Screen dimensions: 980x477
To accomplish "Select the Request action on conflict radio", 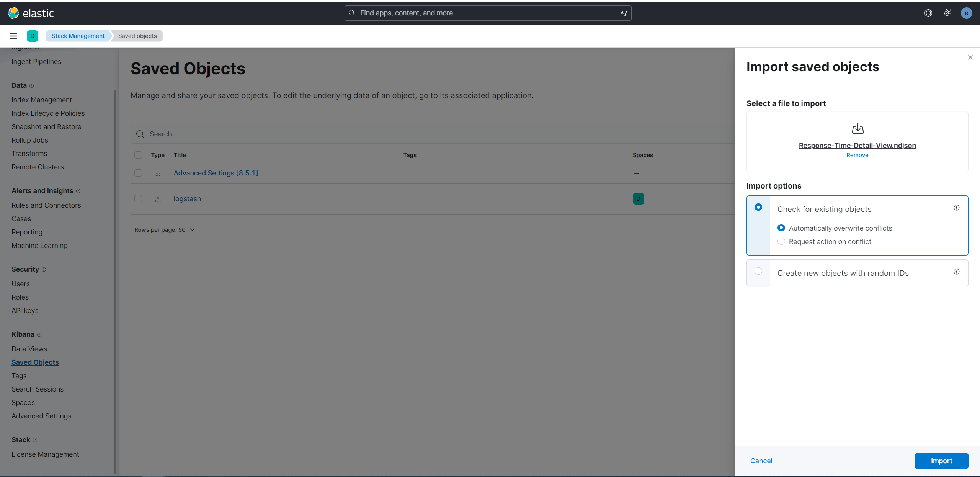I will [781, 241].
